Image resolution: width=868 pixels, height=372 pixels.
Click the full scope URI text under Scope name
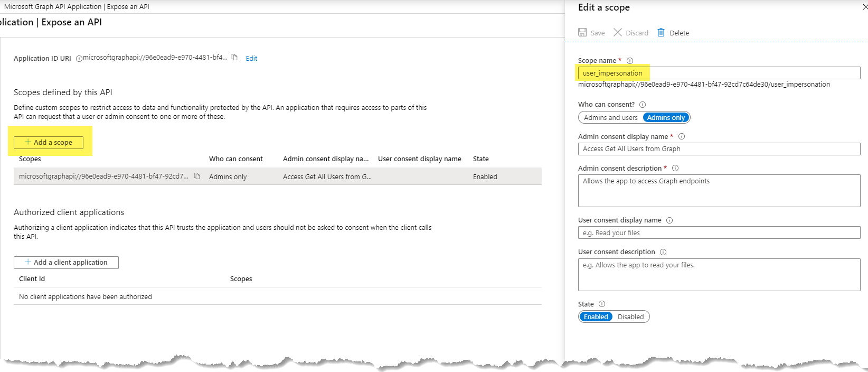point(704,85)
